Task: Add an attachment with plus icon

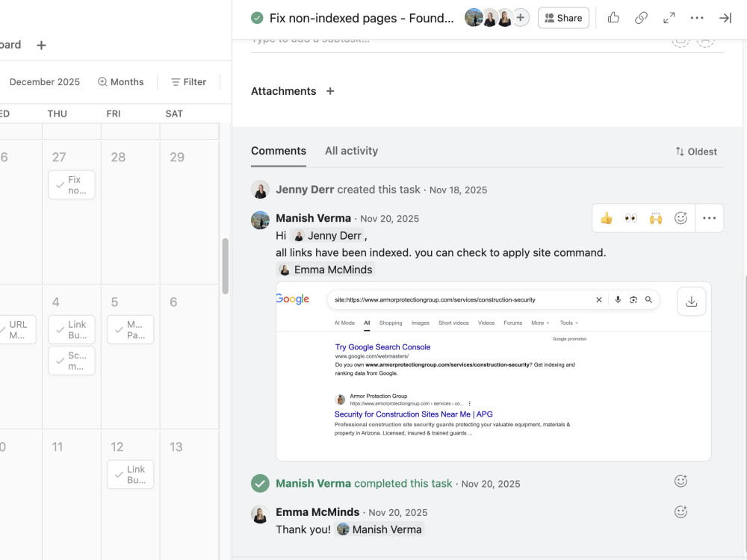Action: 330,91
